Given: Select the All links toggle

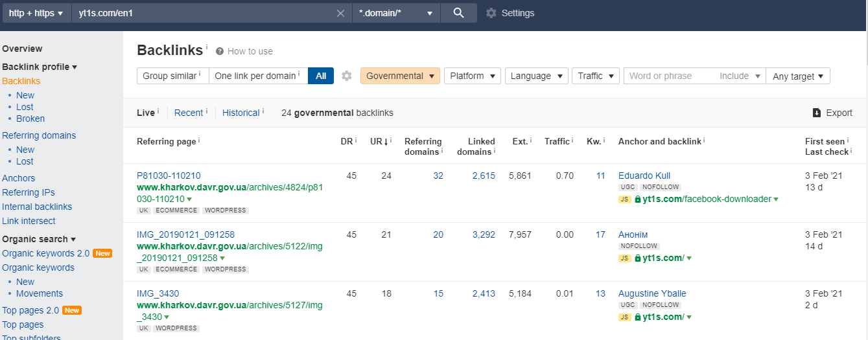Looking at the screenshot, I should 321,76.
